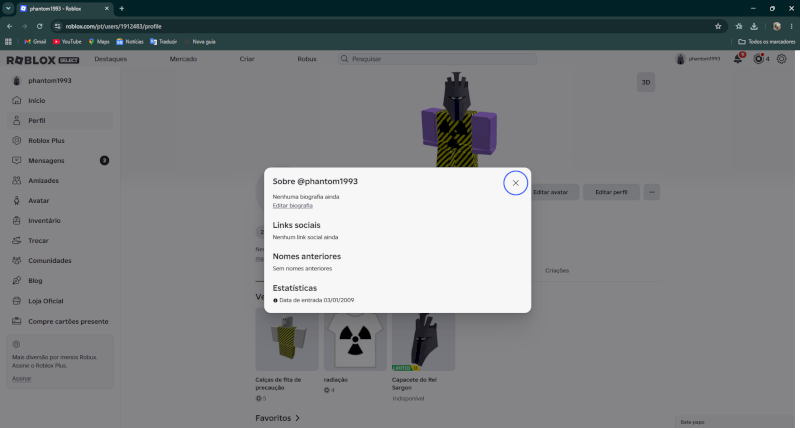The height and width of the screenshot is (428, 800).
Task: Open the site information icon
Action: pyautogui.click(x=57, y=26)
